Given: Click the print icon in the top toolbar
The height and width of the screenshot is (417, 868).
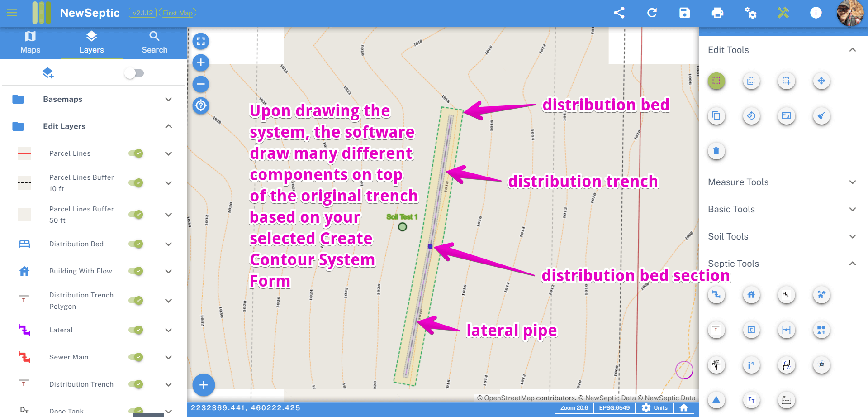Looking at the screenshot, I should tap(717, 13).
